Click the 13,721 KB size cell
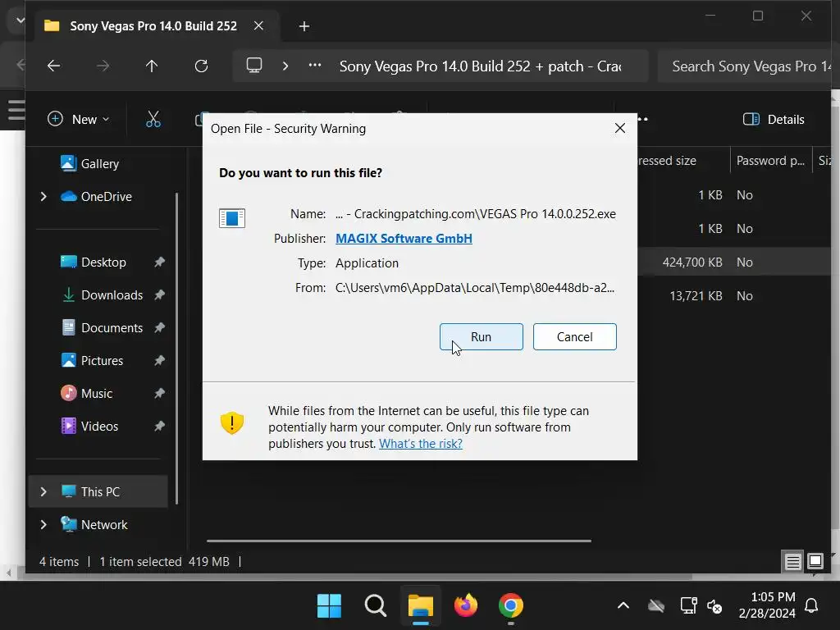The height and width of the screenshot is (630, 840). [x=696, y=295]
